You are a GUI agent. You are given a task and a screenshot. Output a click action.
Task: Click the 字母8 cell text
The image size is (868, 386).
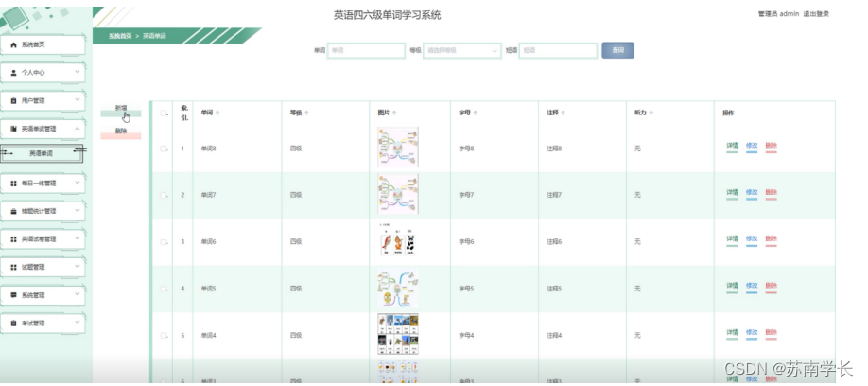pos(466,149)
